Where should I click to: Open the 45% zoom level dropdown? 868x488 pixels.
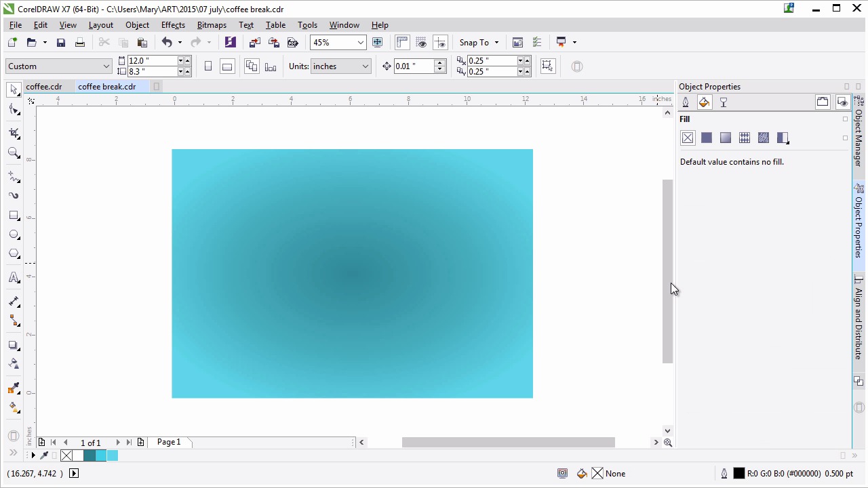[360, 43]
